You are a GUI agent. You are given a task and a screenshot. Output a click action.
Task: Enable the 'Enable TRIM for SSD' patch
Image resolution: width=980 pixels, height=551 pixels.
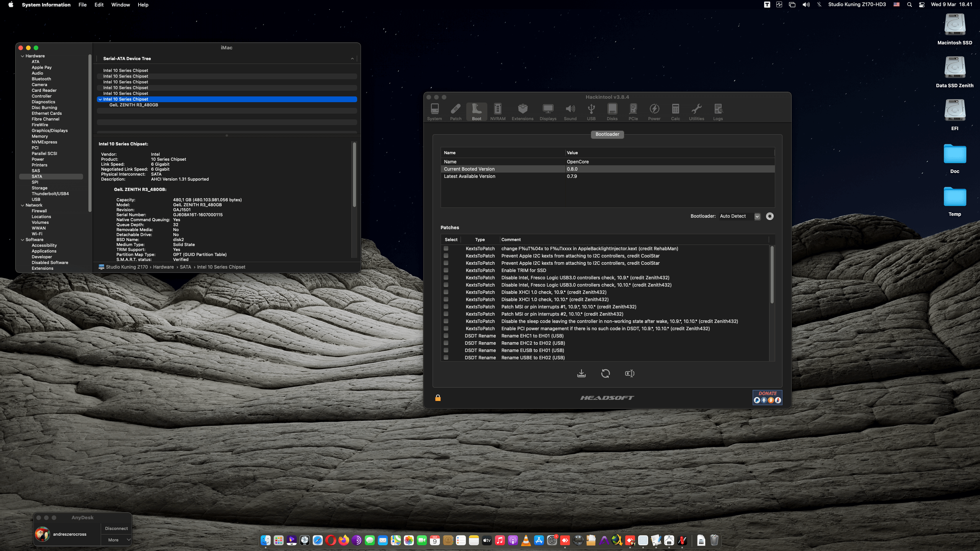pyautogui.click(x=446, y=270)
